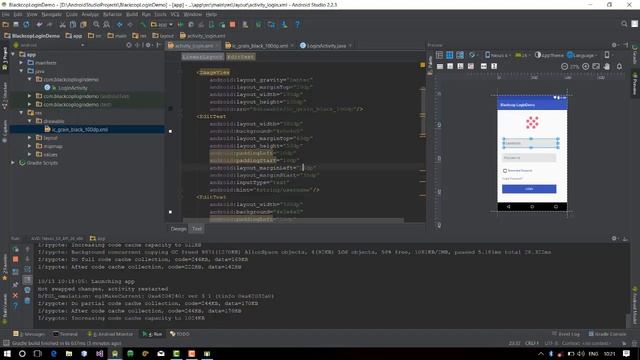Click the Save All icon in the main toolbar
This screenshot has width=640, height=360.
tap(16, 24)
